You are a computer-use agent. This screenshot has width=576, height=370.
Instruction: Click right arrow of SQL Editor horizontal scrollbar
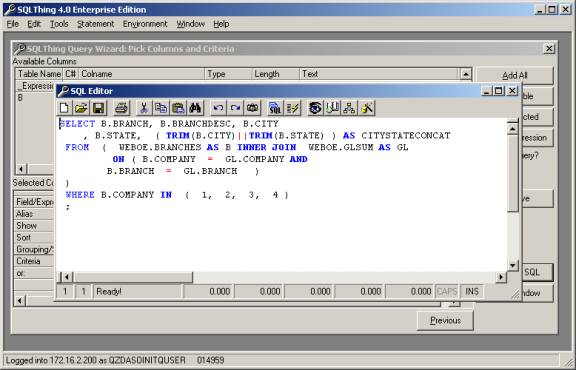(x=501, y=277)
